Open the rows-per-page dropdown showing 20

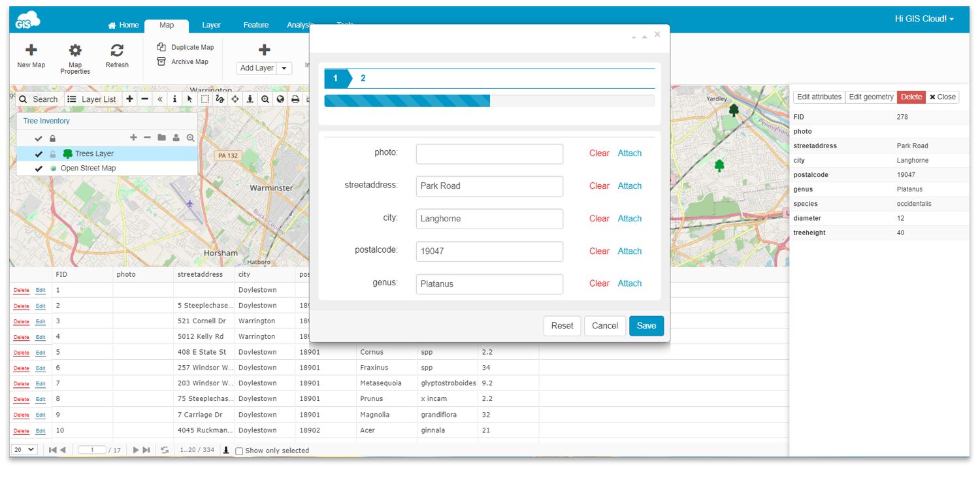tap(24, 450)
